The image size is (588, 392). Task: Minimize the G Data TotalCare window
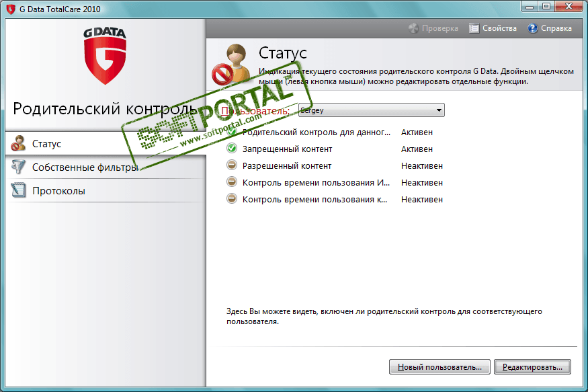(530, 7)
